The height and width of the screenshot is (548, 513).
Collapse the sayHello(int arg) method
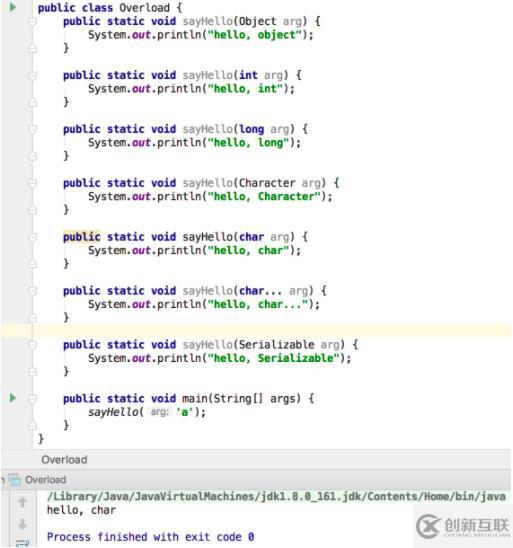(x=32, y=75)
